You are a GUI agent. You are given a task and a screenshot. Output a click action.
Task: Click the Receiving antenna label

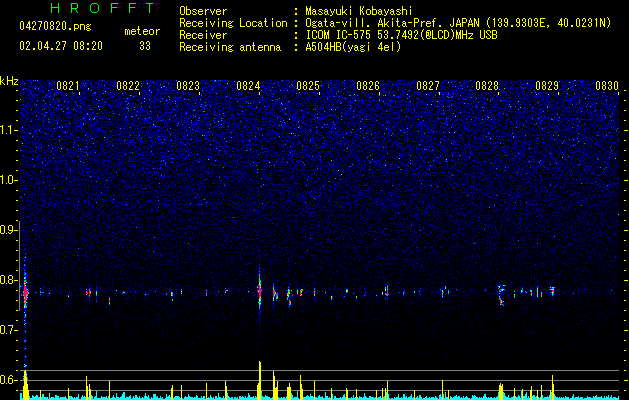(230, 47)
